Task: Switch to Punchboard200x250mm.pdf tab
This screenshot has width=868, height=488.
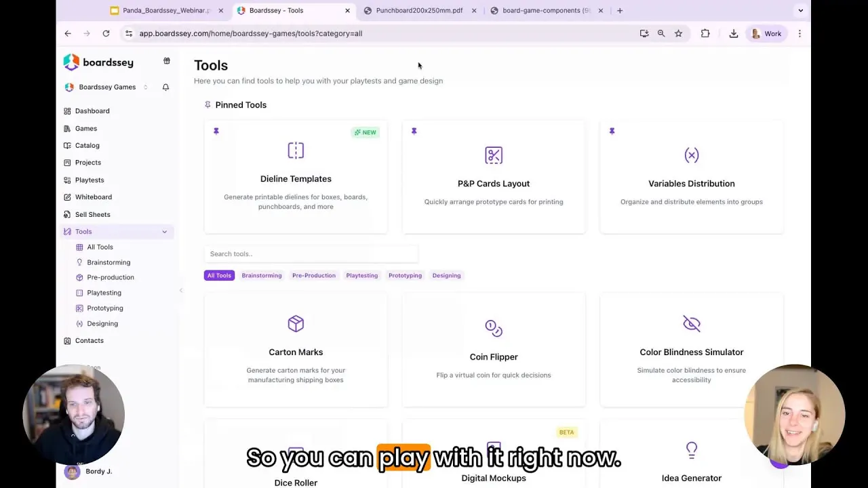Action: pyautogui.click(x=420, y=10)
